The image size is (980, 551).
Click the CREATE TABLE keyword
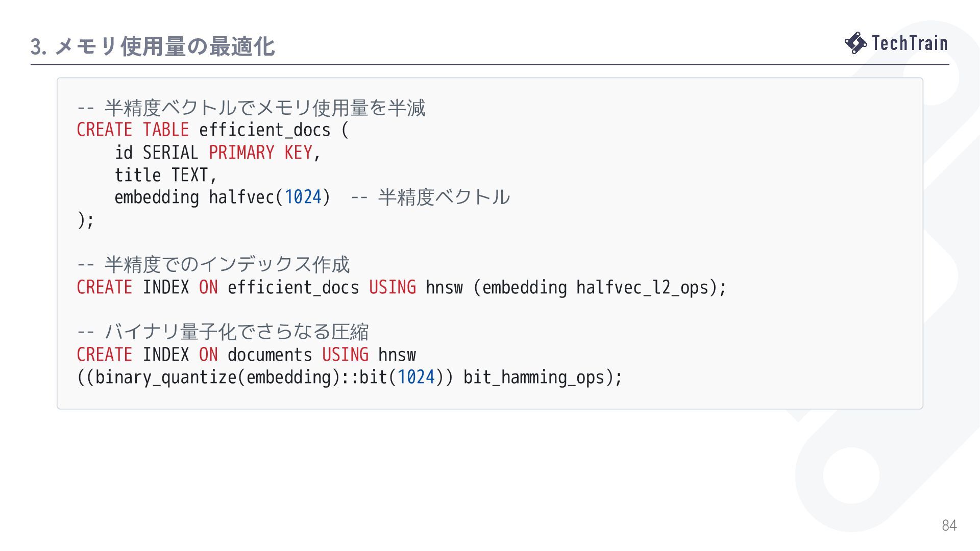[x=133, y=130]
